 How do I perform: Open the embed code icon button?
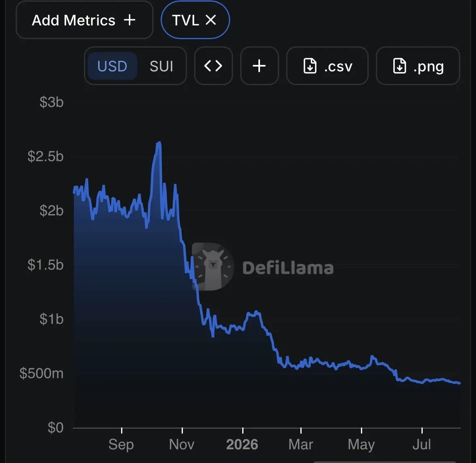pos(214,66)
